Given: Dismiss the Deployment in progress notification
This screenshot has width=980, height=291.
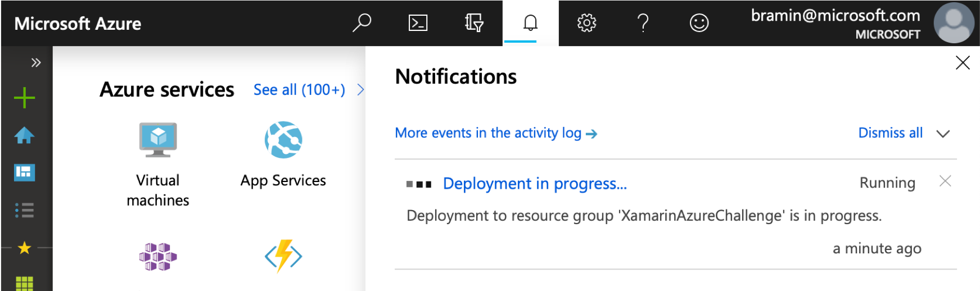Looking at the screenshot, I should click(x=945, y=181).
